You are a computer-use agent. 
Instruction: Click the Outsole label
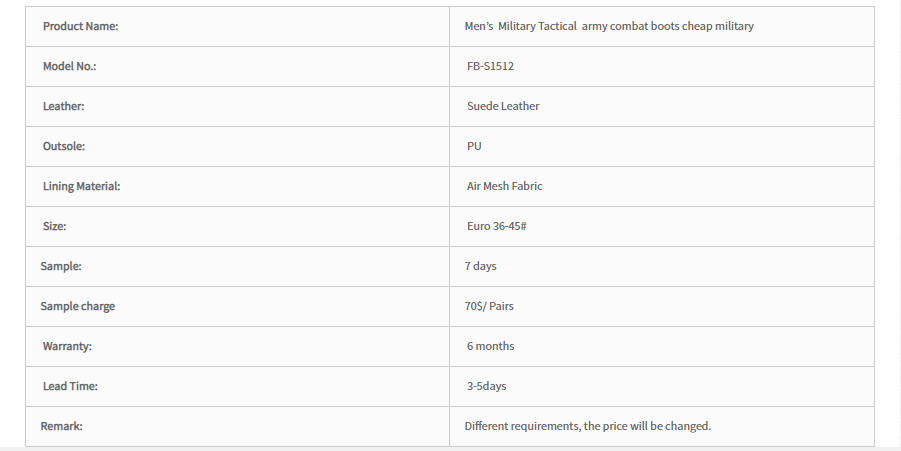[x=64, y=146]
